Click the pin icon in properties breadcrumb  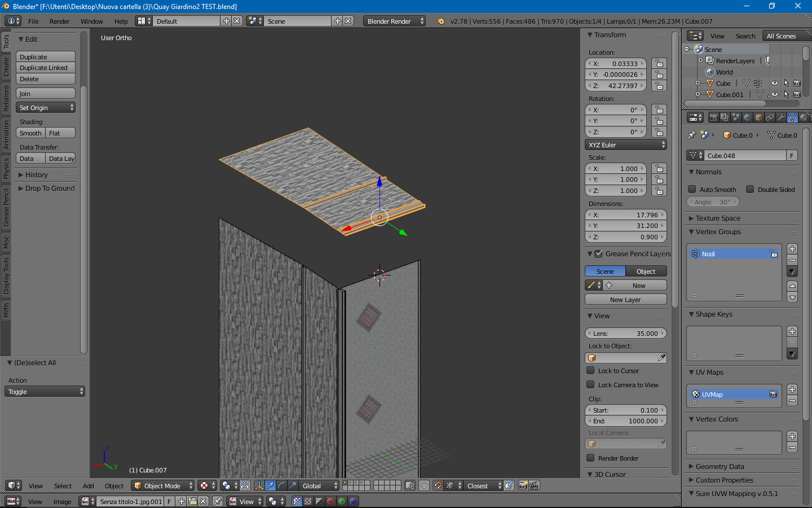click(692, 135)
